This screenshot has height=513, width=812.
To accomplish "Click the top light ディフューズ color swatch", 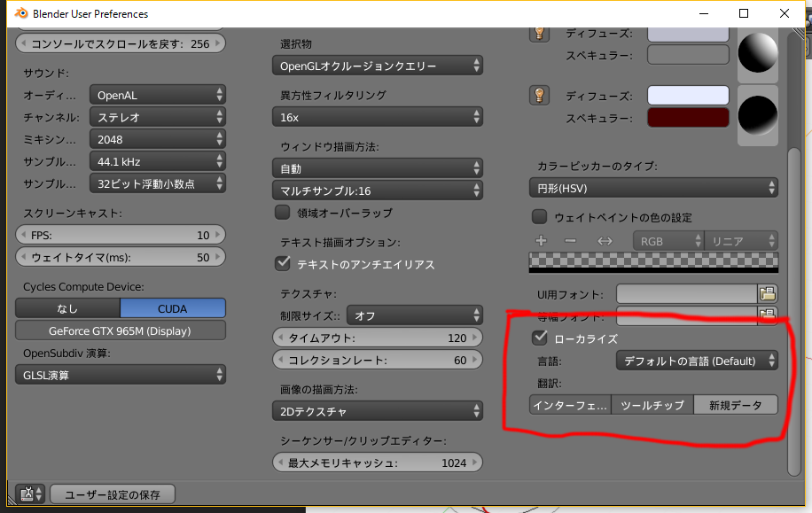I will tap(688, 34).
